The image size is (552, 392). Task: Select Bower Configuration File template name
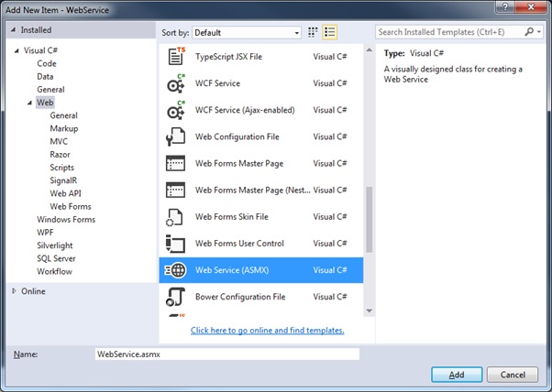(240, 297)
